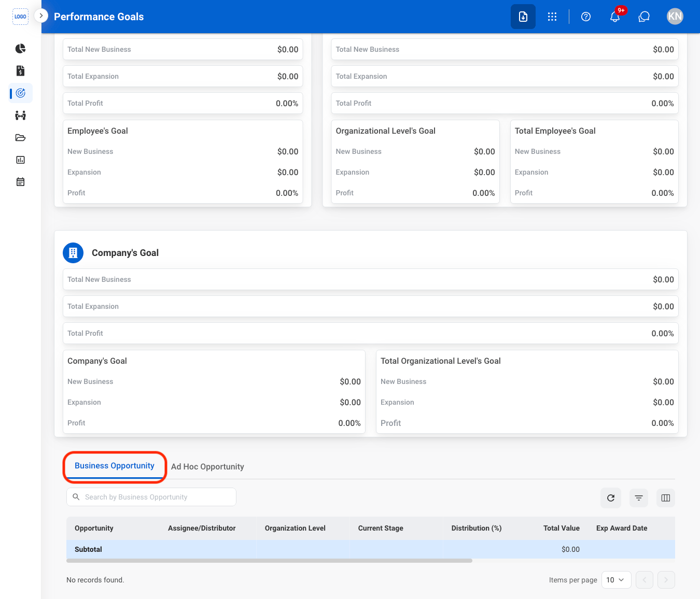Image resolution: width=700 pixels, height=599 pixels.
Task: Click the Organizational Level's Goal heading
Action: pyautogui.click(x=386, y=131)
